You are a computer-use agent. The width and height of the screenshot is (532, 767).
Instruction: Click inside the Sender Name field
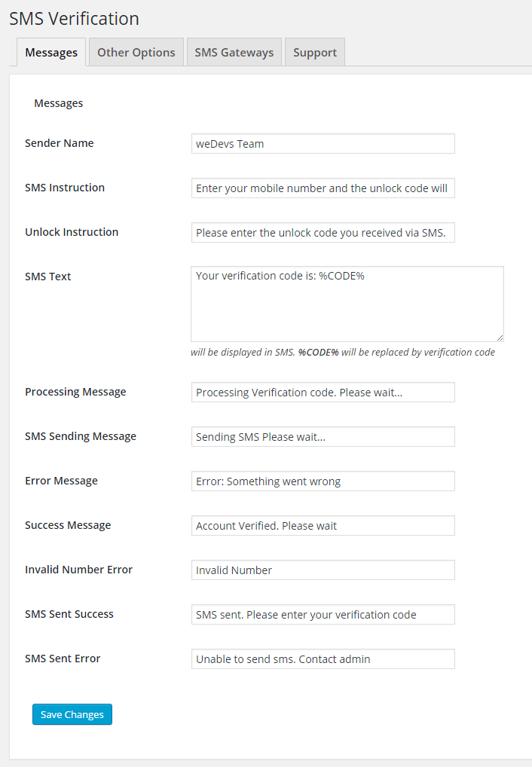[323, 143]
